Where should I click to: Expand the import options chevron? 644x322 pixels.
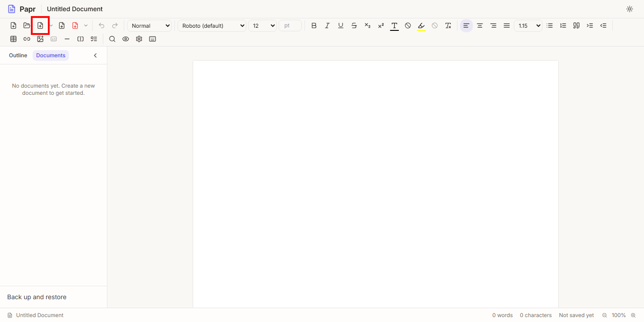pyautogui.click(x=51, y=25)
